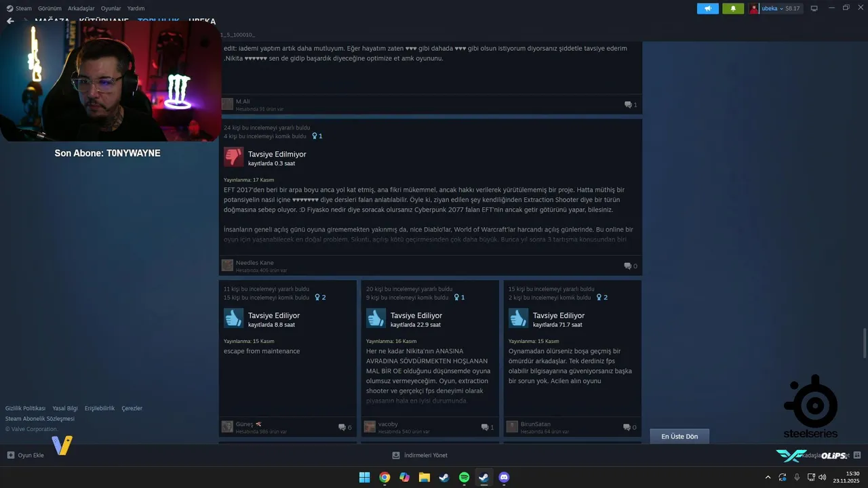
Task: Open Needles Kane profile name
Action: (x=254, y=262)
